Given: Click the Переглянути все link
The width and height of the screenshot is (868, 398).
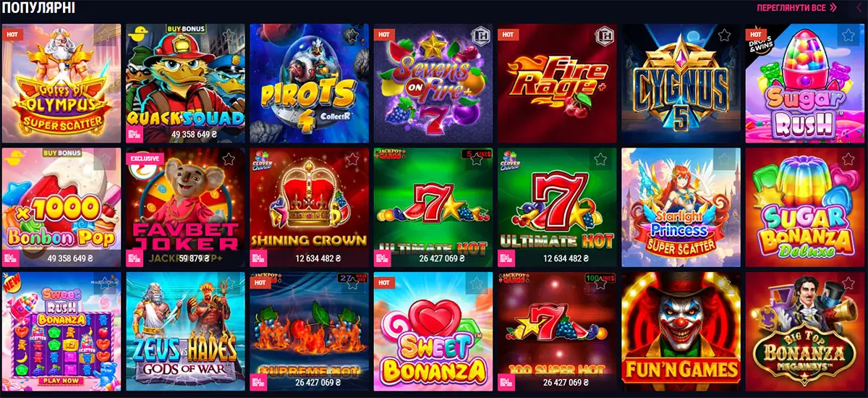Looking at the screenshot, I should (x=791, y=8).
